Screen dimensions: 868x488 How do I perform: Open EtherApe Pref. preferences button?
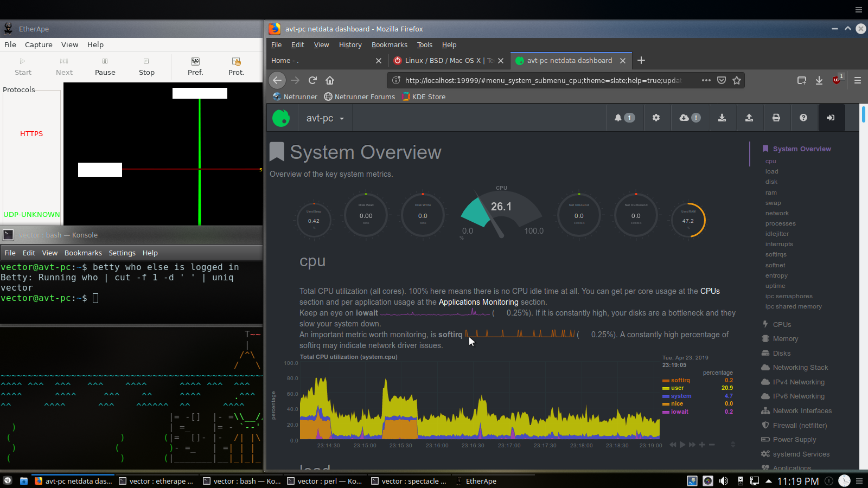click(195, 67)
